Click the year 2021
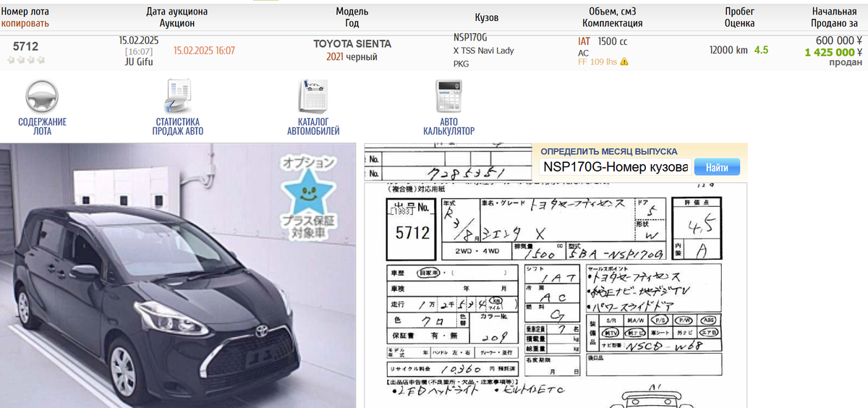 click(x=335, y=56)
